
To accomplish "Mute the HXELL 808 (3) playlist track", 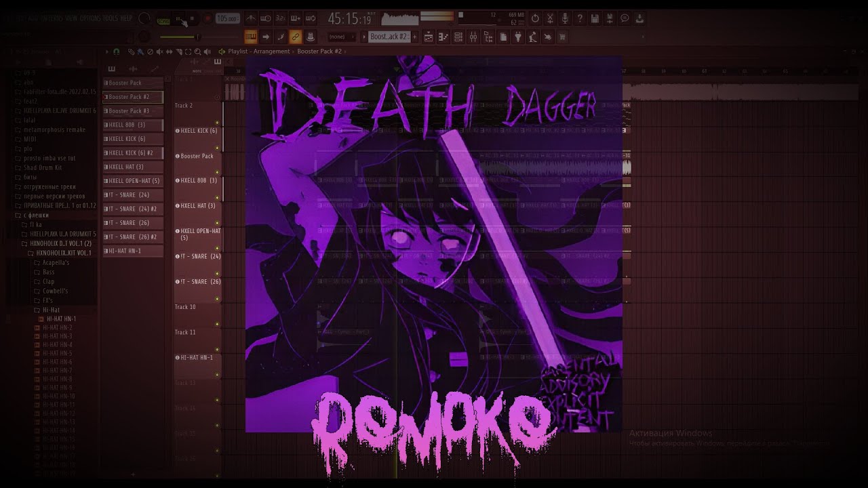I will [x=217, y=198].
